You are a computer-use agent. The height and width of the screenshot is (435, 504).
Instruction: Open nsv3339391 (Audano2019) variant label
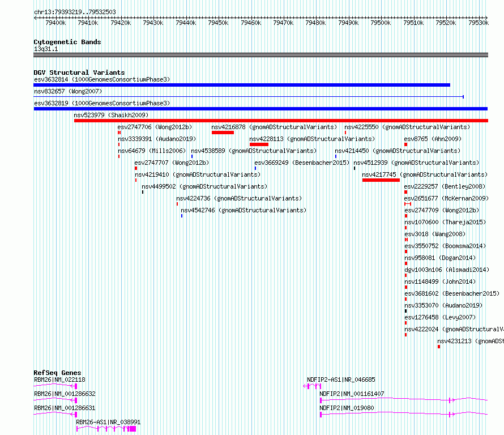point(157,139)
